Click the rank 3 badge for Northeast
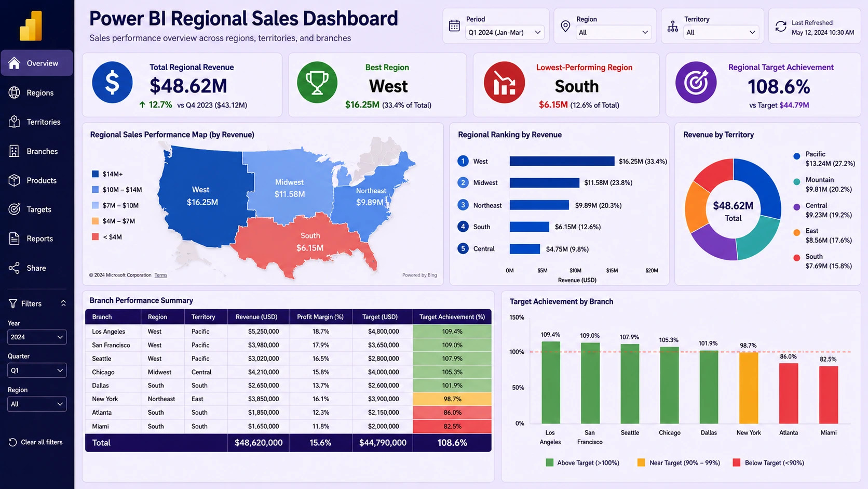Screen dimensions: 868x489 pos(463,205)
